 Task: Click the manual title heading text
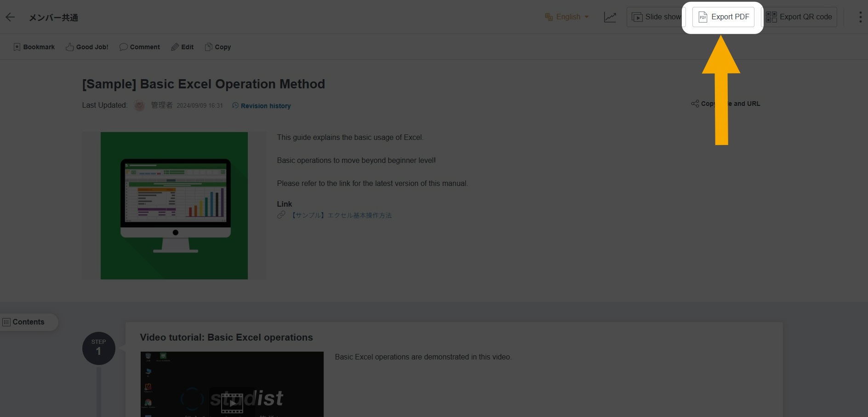coord(204,84)
